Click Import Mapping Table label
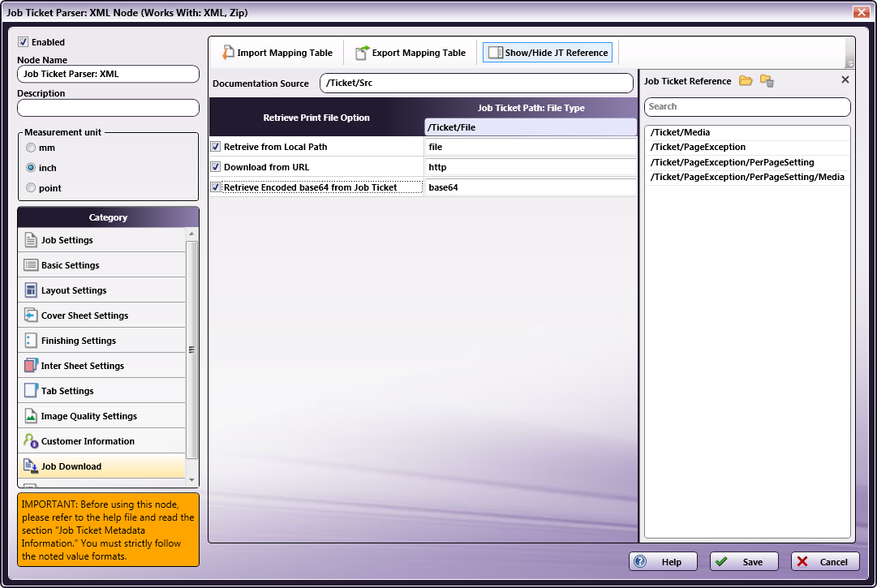877x588 pixels. [285, 53]
